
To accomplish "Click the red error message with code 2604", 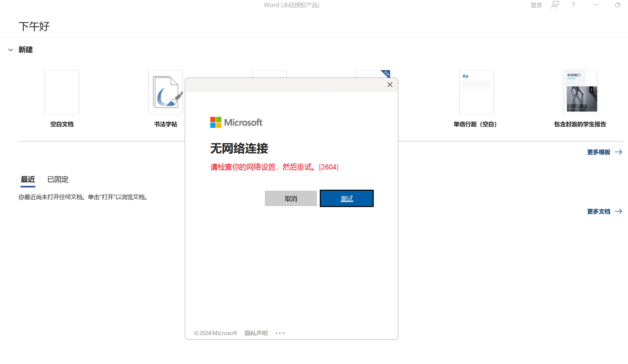I will coord(274,167).
